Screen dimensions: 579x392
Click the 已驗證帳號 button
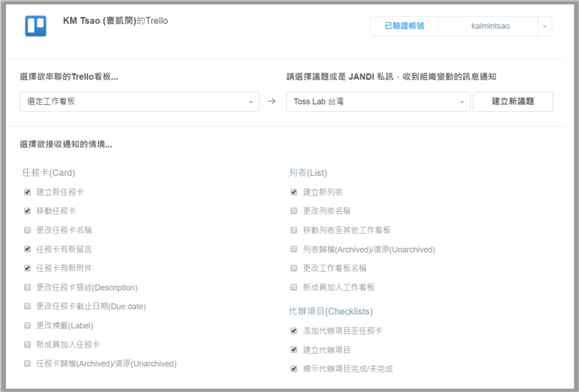click(x=404, y=26)
